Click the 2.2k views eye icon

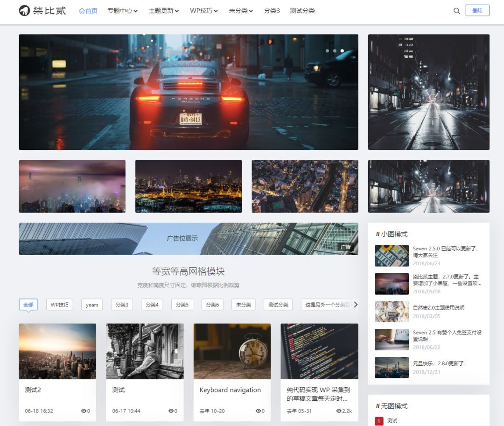[338, 411]
